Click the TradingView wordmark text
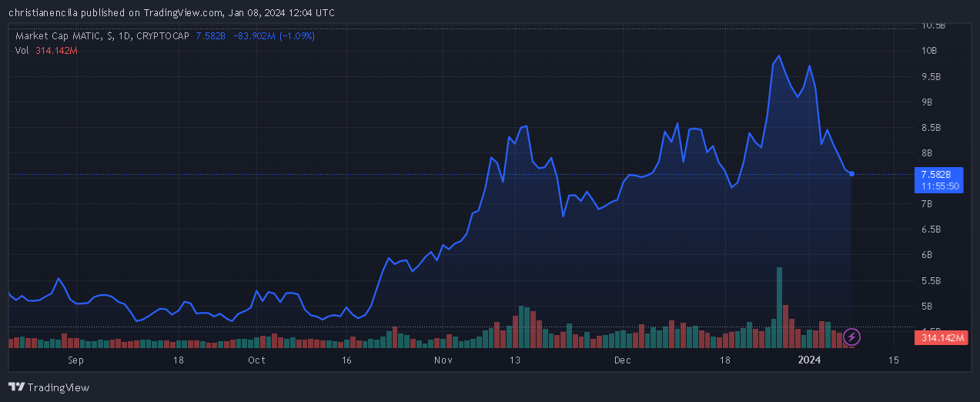The image size is (980, 402). tap(59, 387)
